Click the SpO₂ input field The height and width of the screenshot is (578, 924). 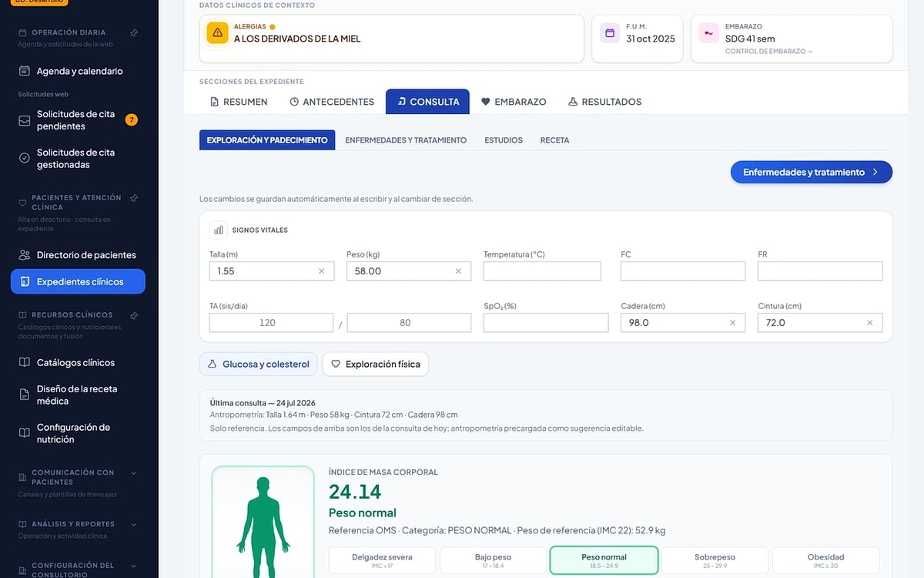pyautogui.click(x=546, y=323)
